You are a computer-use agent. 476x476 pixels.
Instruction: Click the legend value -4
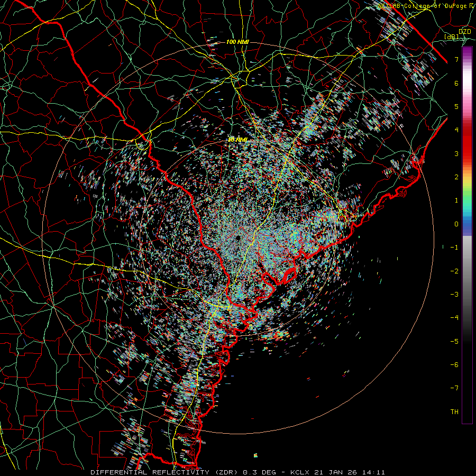454,318
